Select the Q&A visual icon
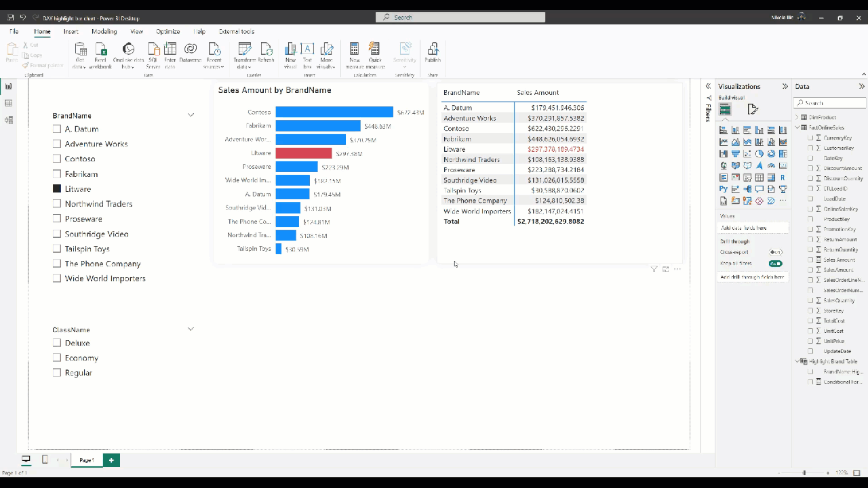Image resolution: width=868 pixels, height=488 pixels. point(759,189)
